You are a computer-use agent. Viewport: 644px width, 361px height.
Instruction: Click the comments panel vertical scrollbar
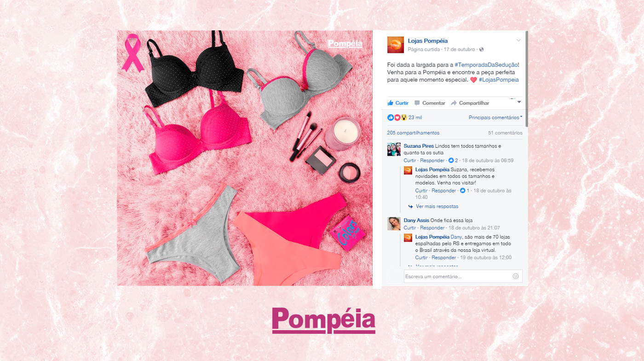coord(526,79)
